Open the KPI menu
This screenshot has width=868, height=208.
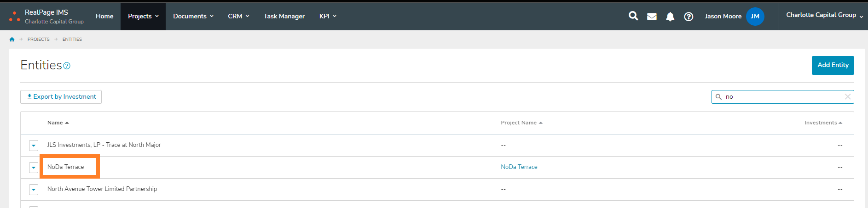(328, 16)
